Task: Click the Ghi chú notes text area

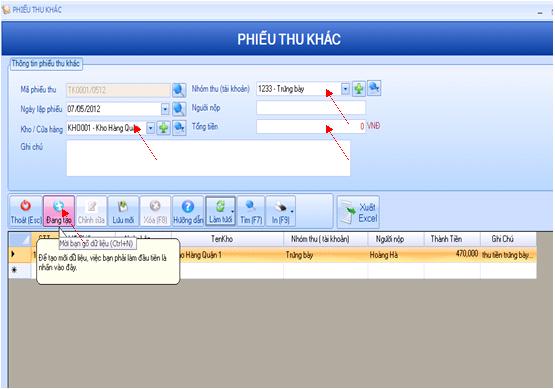Action: tap(208, 158)
